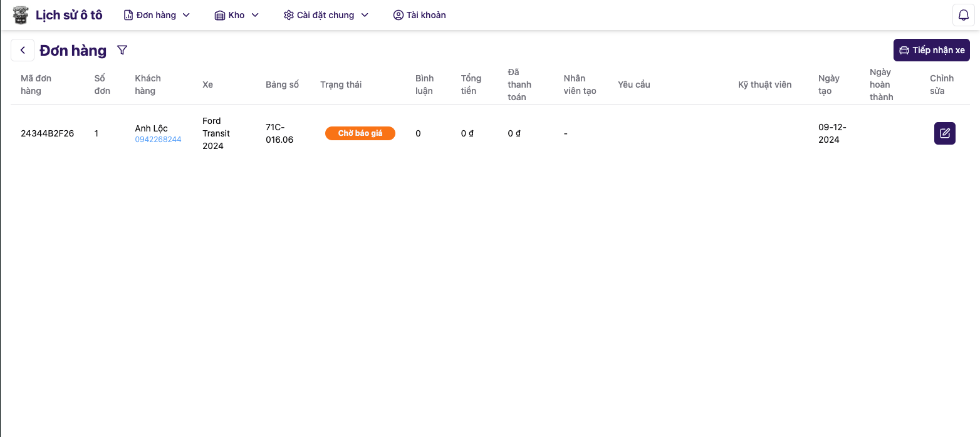Click the document icon beside Đơn hàng
Viewport: 980px width, 437px height.
click(128, 15)
